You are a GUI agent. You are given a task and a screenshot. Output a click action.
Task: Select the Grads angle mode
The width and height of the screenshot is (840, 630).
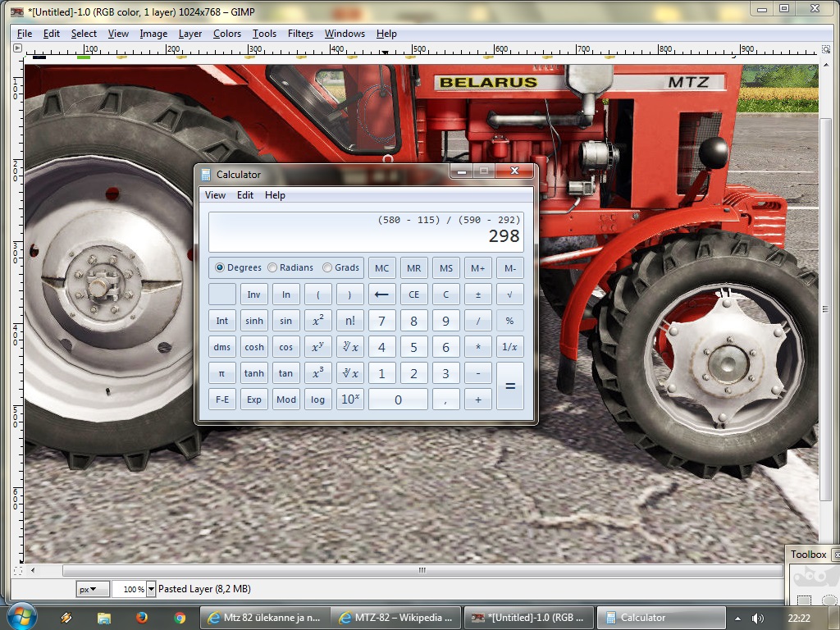point(327,267)
